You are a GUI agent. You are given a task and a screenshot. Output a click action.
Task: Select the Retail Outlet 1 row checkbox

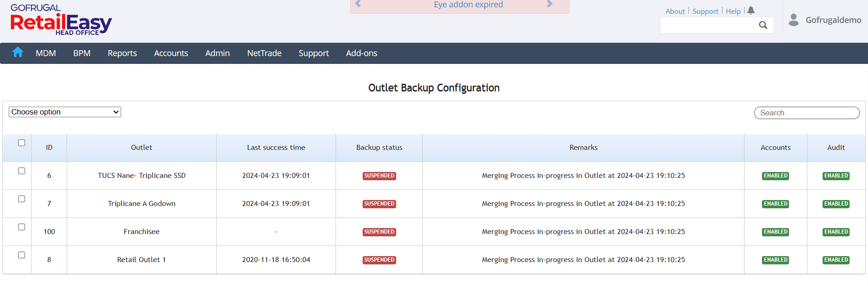[x=22, y=255]
